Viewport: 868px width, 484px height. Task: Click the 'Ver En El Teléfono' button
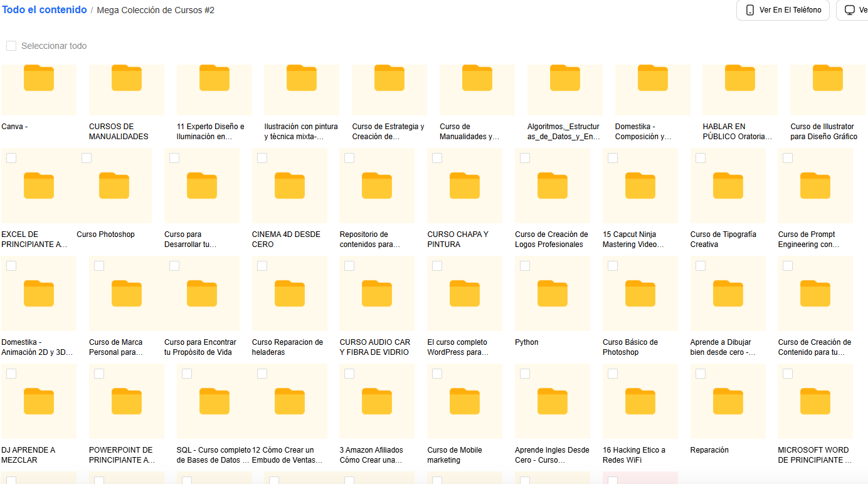click(x=783, y=10)
